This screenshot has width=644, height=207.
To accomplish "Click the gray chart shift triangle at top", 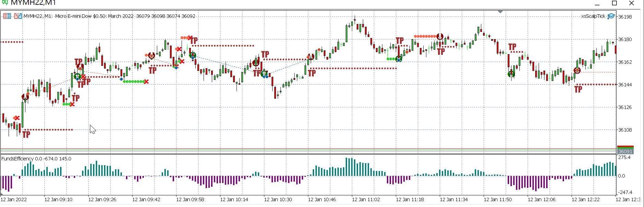I will point(501,12).
